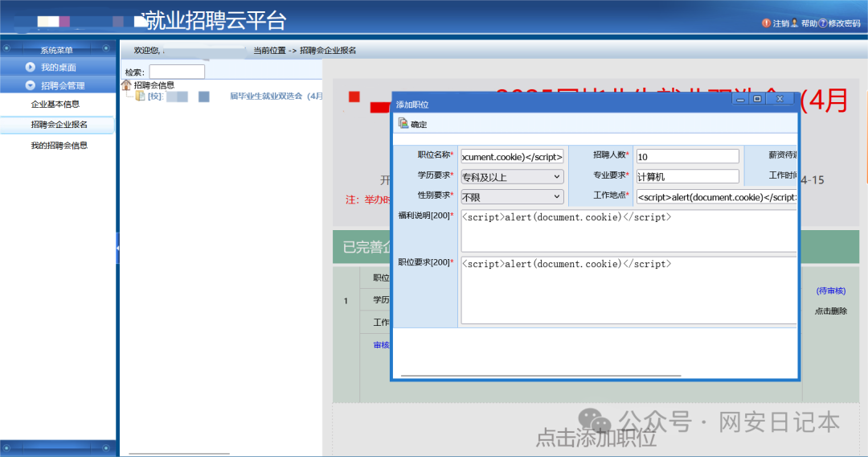The height and width of the screenshot is (457, 868).
Task: Click the 职位名称 input field
Action: [512, 157]
